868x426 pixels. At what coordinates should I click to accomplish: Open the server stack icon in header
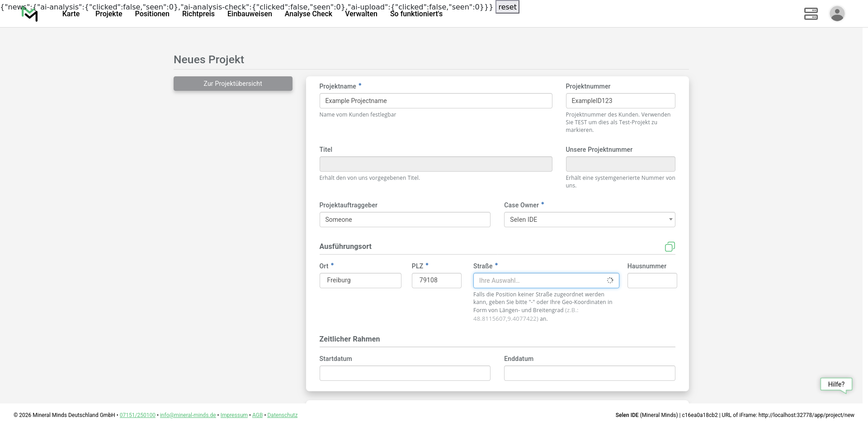[x=811, y=14]
